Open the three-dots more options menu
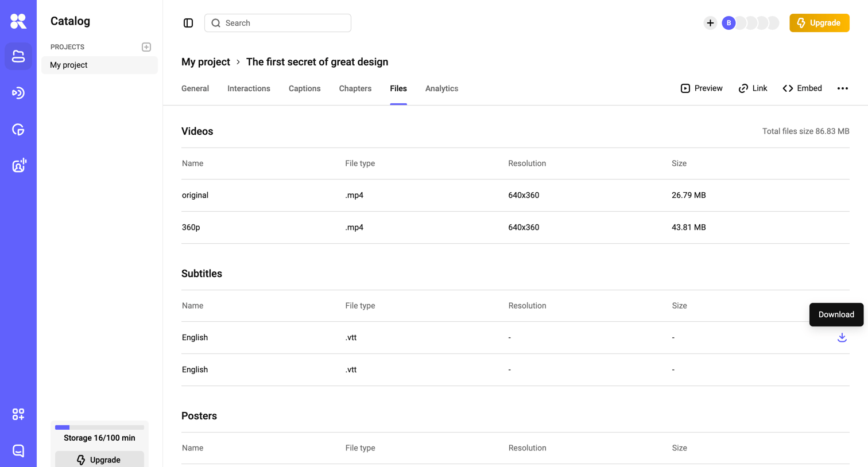868x467 pixels. (x=842, y=88)
